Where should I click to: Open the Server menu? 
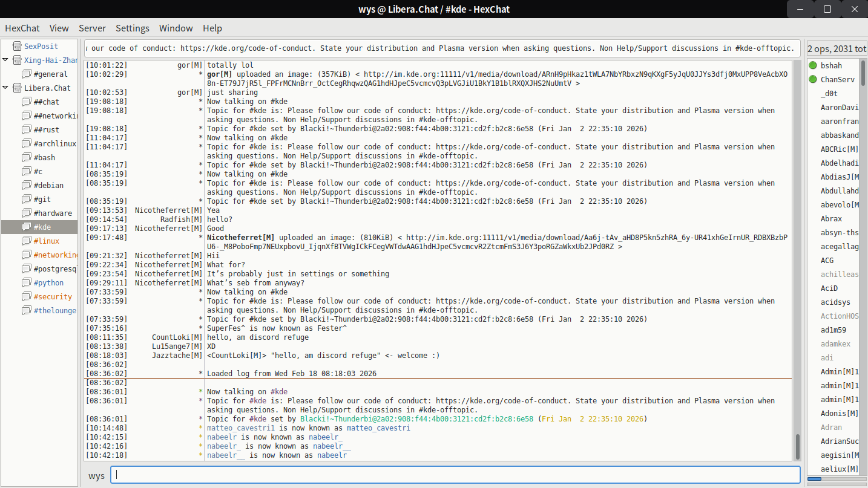pyautogui.click(x=92, y=28)
